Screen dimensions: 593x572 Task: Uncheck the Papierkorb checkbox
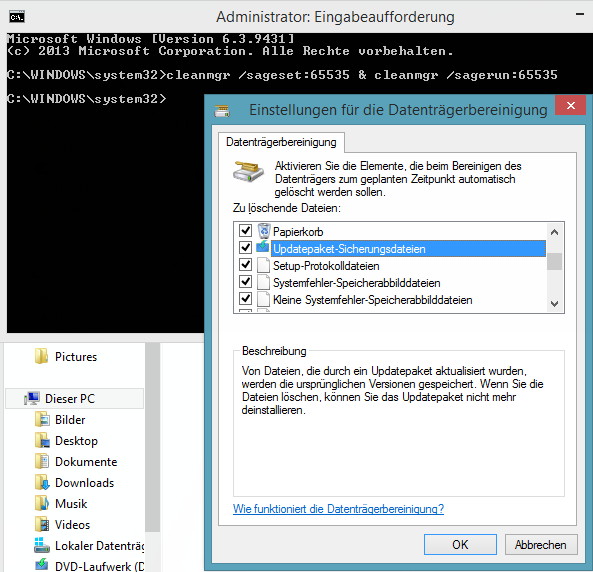(x=245, y=230)
